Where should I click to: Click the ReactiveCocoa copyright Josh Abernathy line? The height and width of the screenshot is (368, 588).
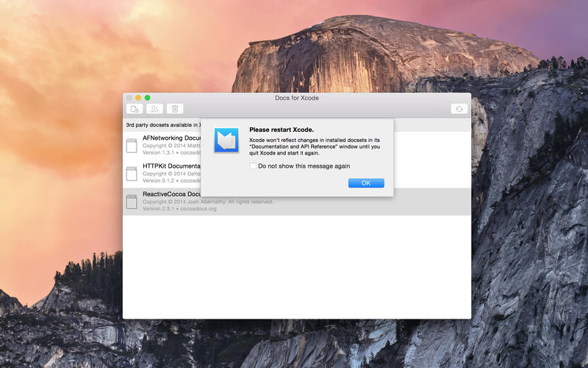[x=208, y=202]
